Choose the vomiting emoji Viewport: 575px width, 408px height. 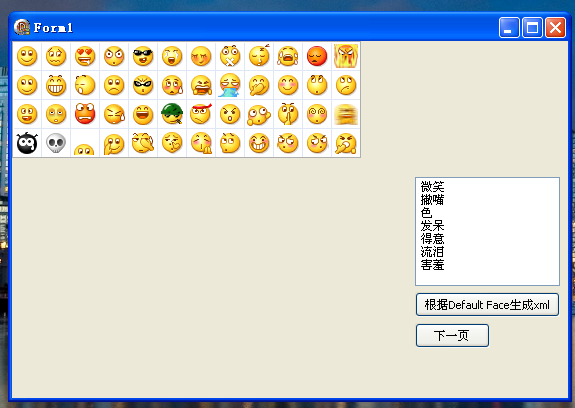pyautogui.click(x=230, y=85)
